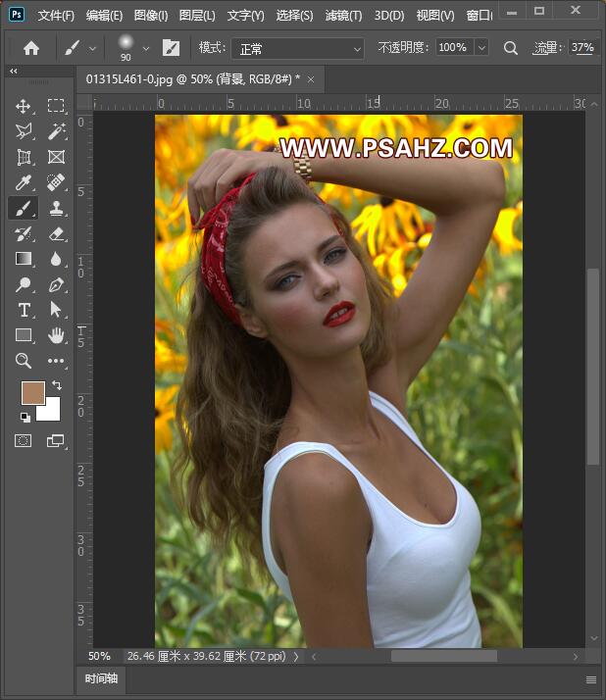
Task: Select the Spot Healing Brush tool
Action: [x=56, y=182]
